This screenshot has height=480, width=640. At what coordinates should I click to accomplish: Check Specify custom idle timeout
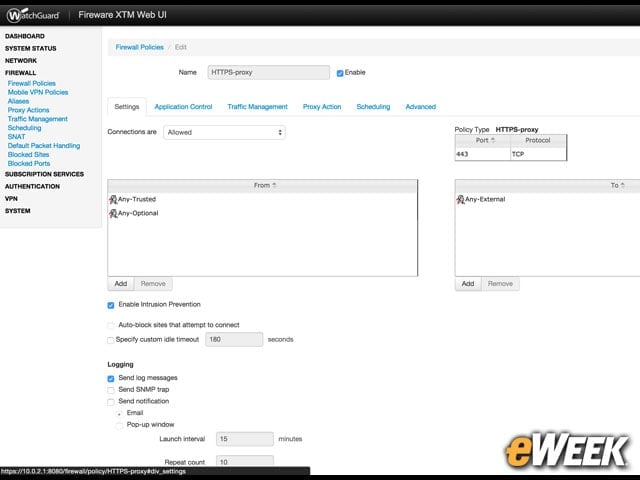[111, 340]
